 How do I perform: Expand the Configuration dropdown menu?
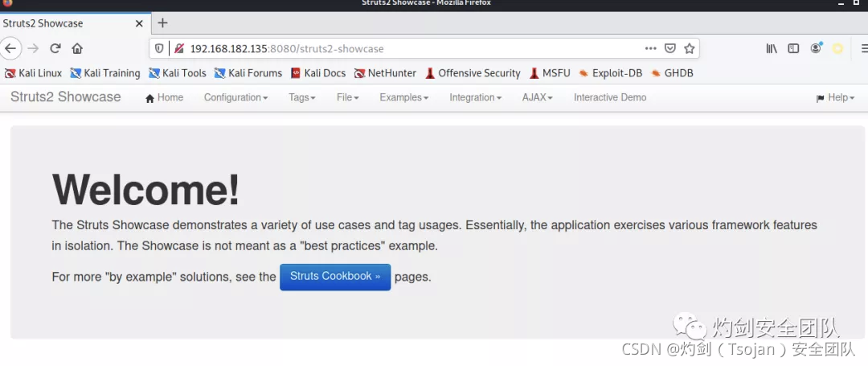[x=235, y=97]
